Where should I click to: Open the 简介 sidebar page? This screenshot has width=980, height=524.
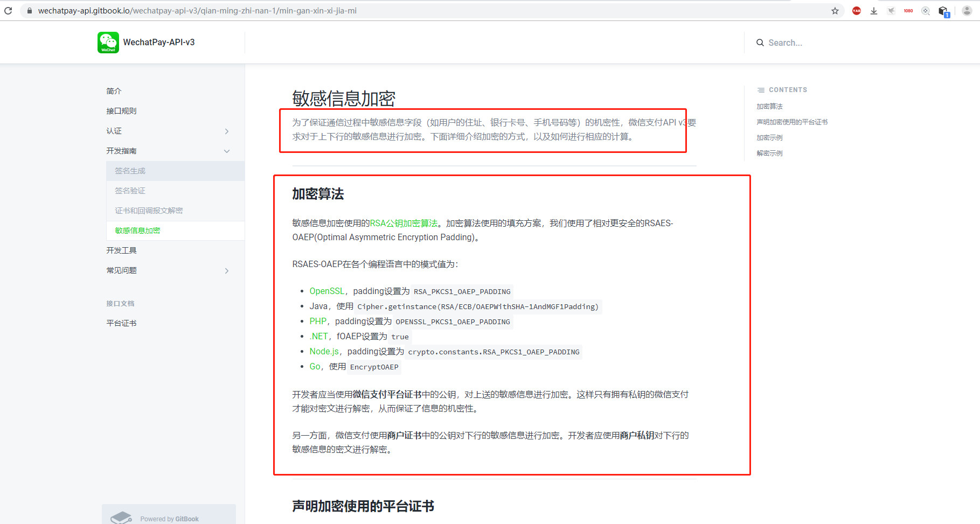[x=114, y=91]
